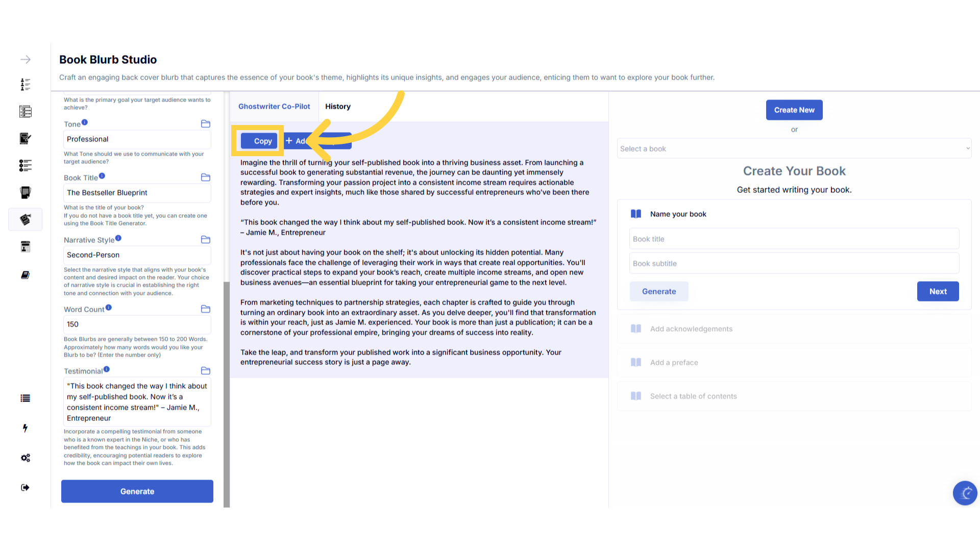Open the chat assistant bubble icon

tap(965, 493)
